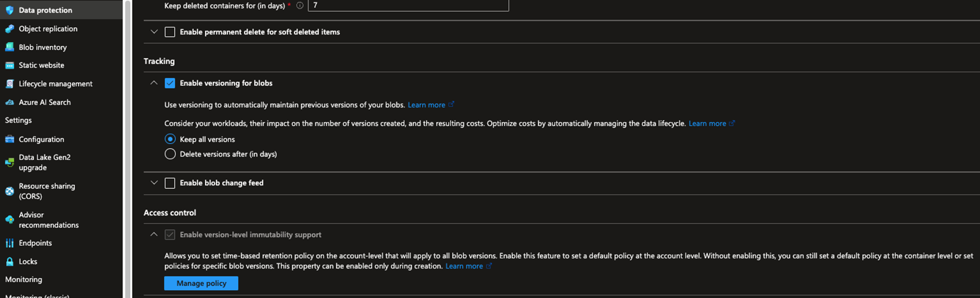980x298 pixels.
Task: Expand the permanent delete section chevron
Action: (154, 32)
